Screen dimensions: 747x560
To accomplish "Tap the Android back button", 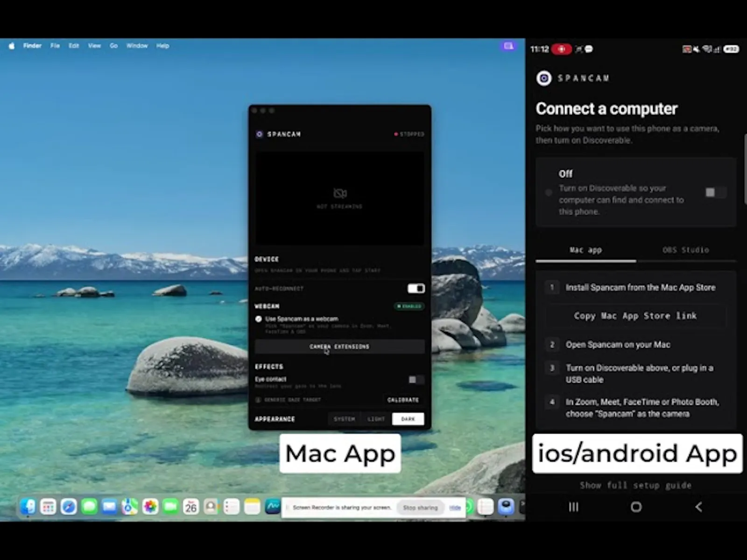I will 698,507.
